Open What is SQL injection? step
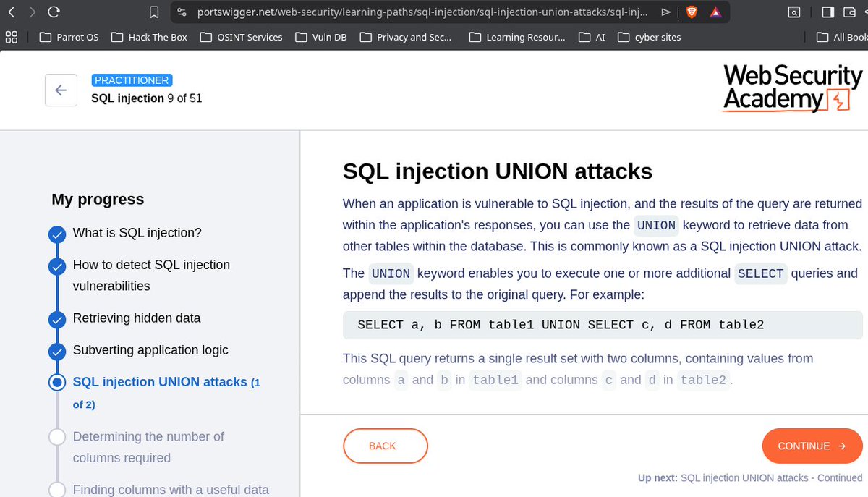The width and height of the screenshot is (868, 497). 137,233
